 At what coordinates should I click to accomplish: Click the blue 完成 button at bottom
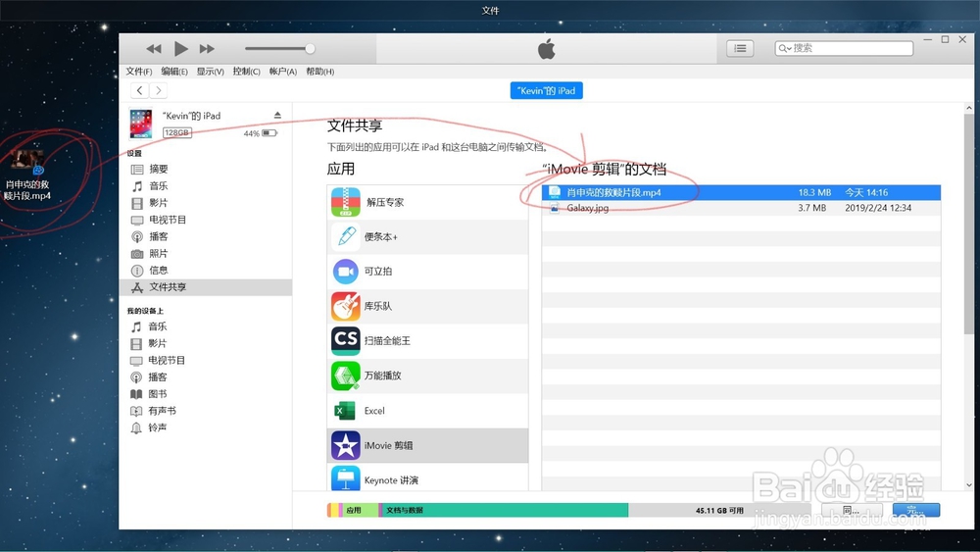tap(915, 510)
